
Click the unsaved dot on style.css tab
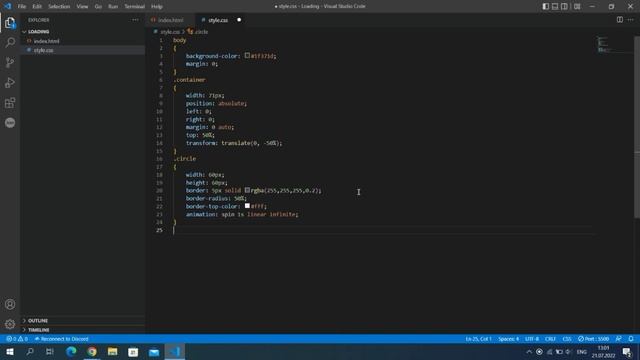click(239, 20)
